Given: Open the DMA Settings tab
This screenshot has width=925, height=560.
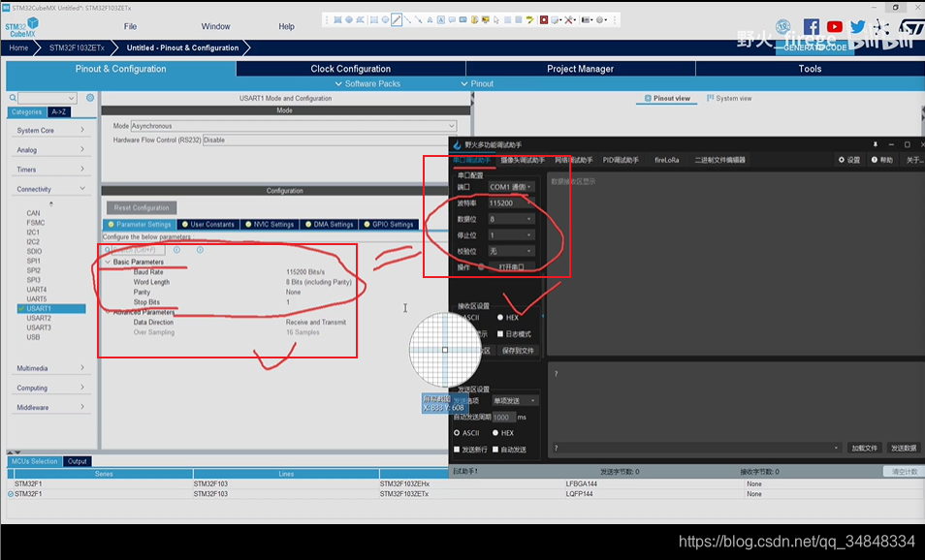Looking at the screenshot, I should (329, 225).
